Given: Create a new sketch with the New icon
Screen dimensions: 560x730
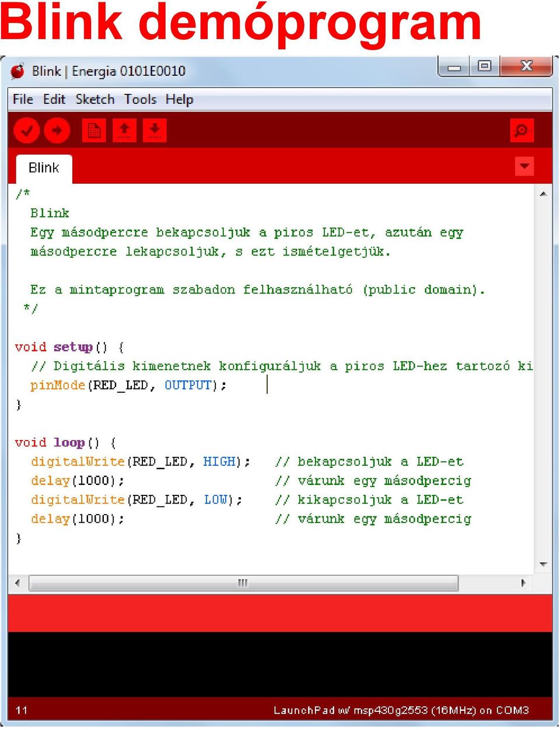Looking at the screenshot, I should (x=94, y=131).
